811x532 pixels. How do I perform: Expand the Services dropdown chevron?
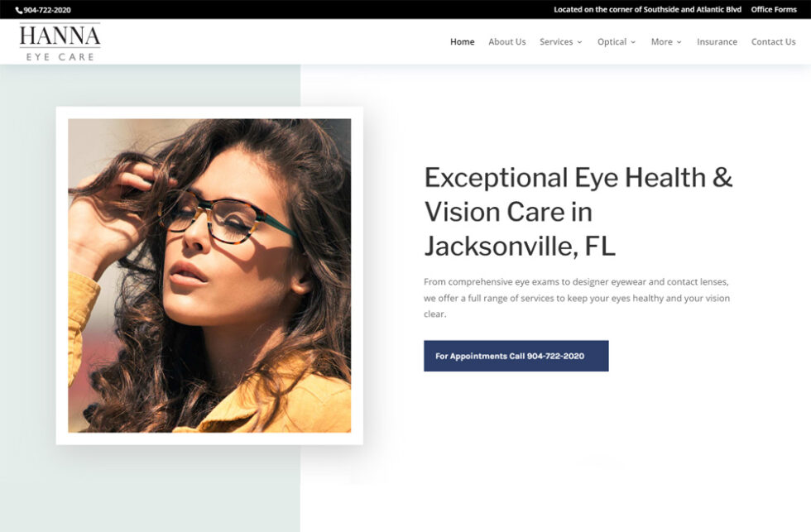(582, 42)
